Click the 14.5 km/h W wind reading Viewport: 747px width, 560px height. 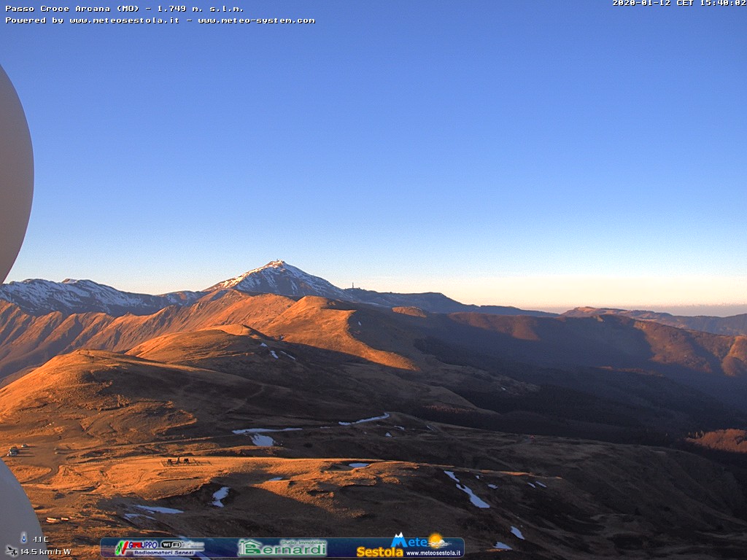(45, 552)
